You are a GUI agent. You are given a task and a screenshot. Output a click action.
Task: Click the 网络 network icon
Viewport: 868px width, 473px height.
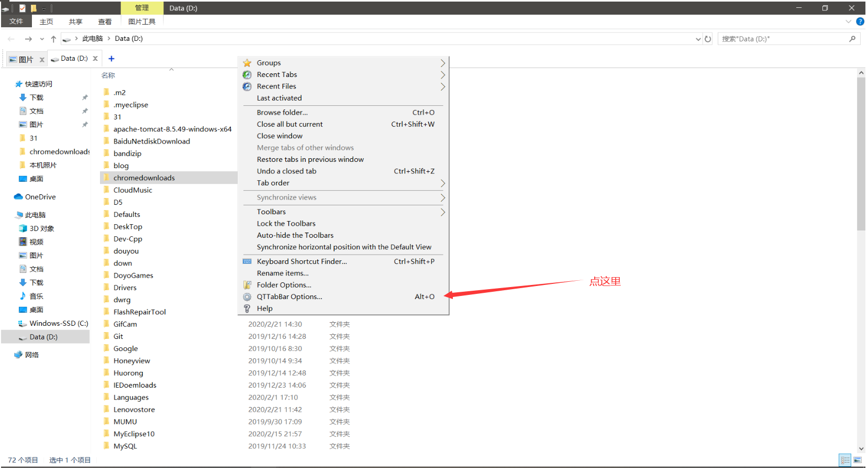(x=18, y=355)
